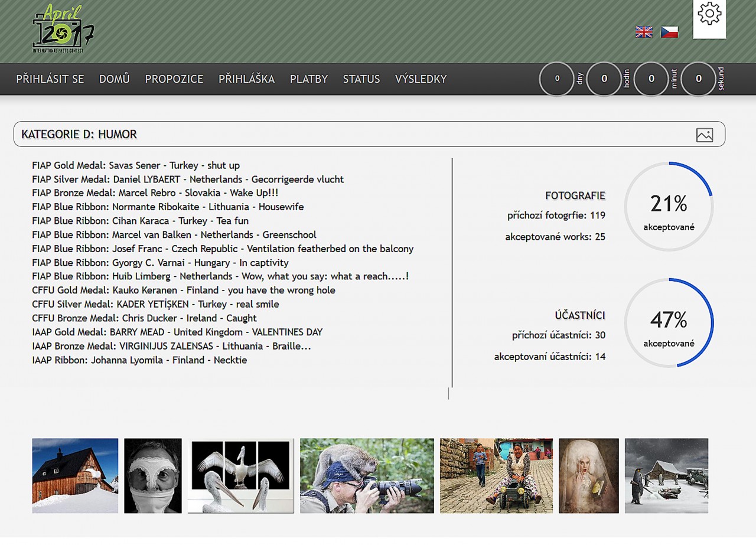
Task: Select IAAP Gold Medal BARRY MEAD entry
Action: coord(177,332)
